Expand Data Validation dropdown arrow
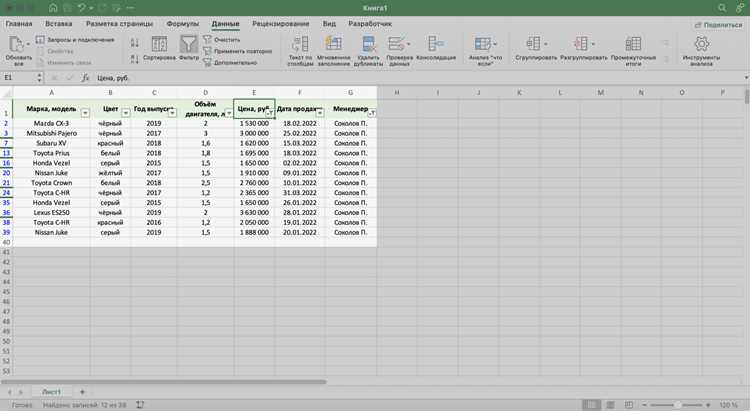Viewport: 750px width, 411px height. point(408,44)
